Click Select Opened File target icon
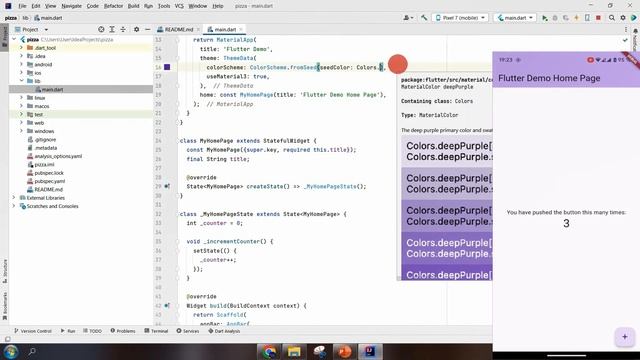Image resolution: width=640 pixels, height=360 pixels. 101,29
